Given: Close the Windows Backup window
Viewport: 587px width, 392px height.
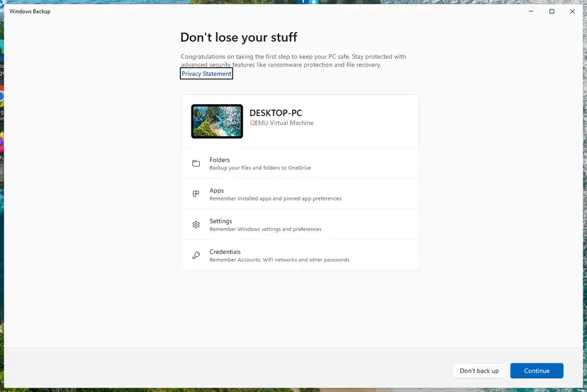Looking at the screenshot, I should click(572, 11).
